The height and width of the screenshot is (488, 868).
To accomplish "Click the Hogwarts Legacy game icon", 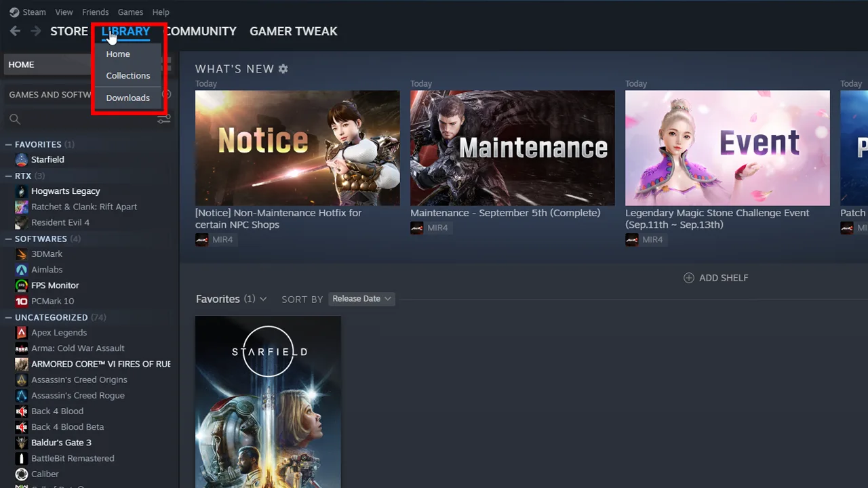I will (22, 191).
